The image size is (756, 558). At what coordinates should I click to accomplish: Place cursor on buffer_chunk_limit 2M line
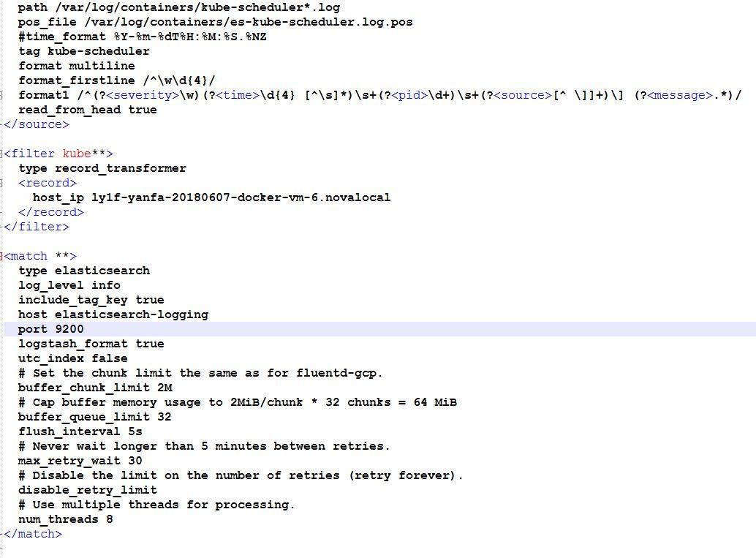click(x=96, y=388)
